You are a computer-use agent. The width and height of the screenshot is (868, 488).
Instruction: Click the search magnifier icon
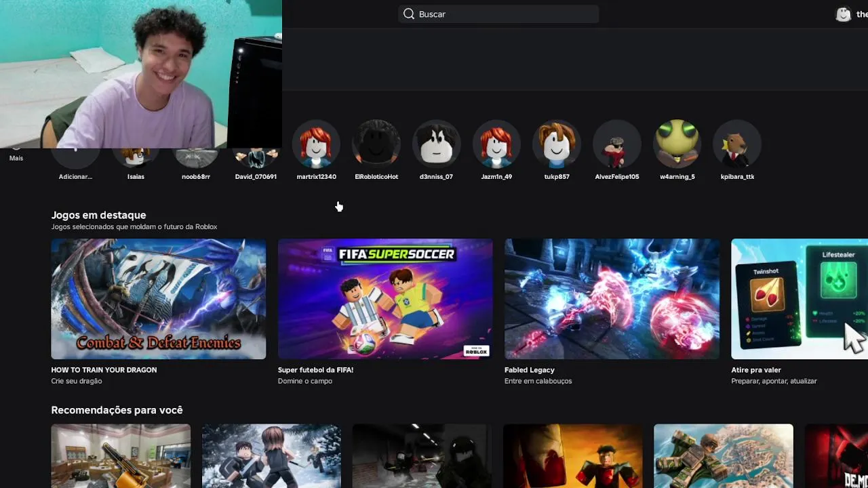408,14
